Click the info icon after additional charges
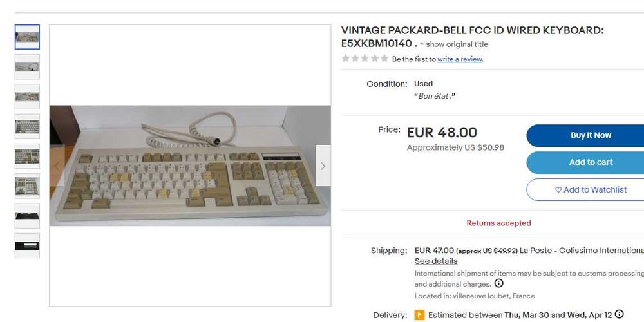The image size is (644, 322). click(x=498, y=283)
